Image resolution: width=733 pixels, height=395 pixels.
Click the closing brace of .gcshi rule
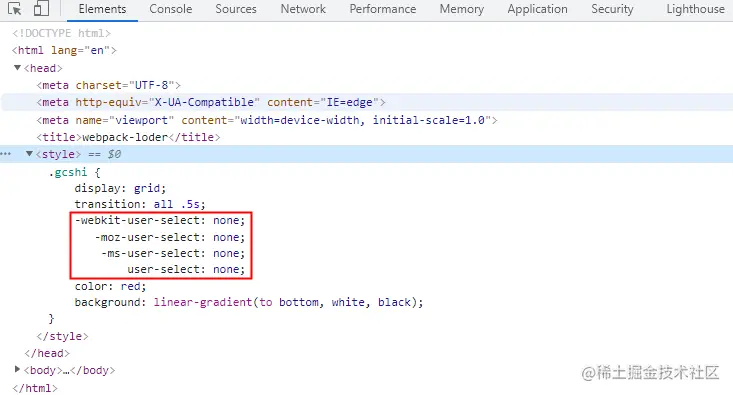pos(51,319)
